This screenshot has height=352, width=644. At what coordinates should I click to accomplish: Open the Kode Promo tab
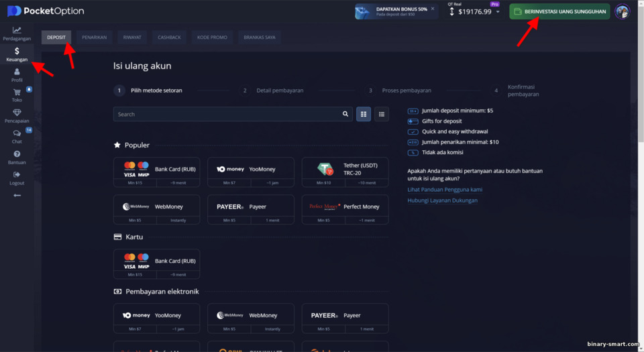pyautogui.click(x=212, y=38)
